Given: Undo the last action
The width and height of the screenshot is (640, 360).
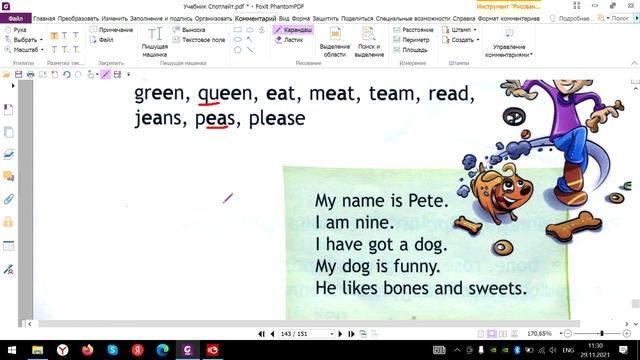Looking at the screenshot, I should point(67,74).
